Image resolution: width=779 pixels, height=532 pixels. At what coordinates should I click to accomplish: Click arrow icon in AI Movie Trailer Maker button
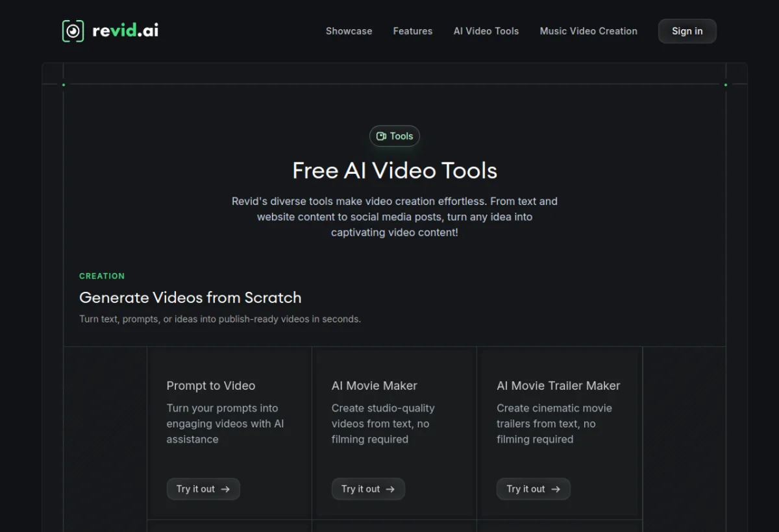[556, 489]
